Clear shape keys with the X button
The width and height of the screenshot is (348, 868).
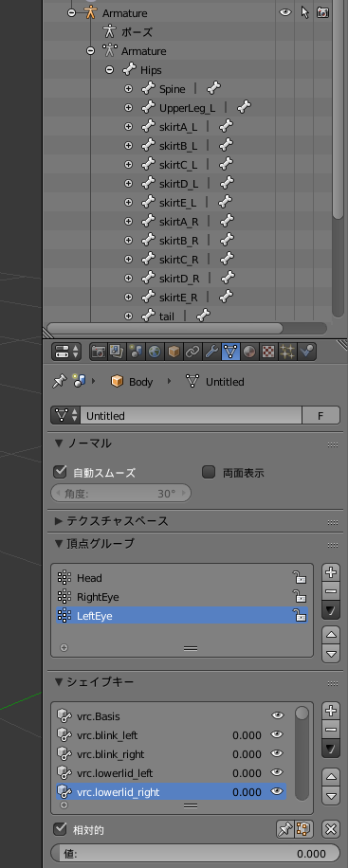point(331,829)
